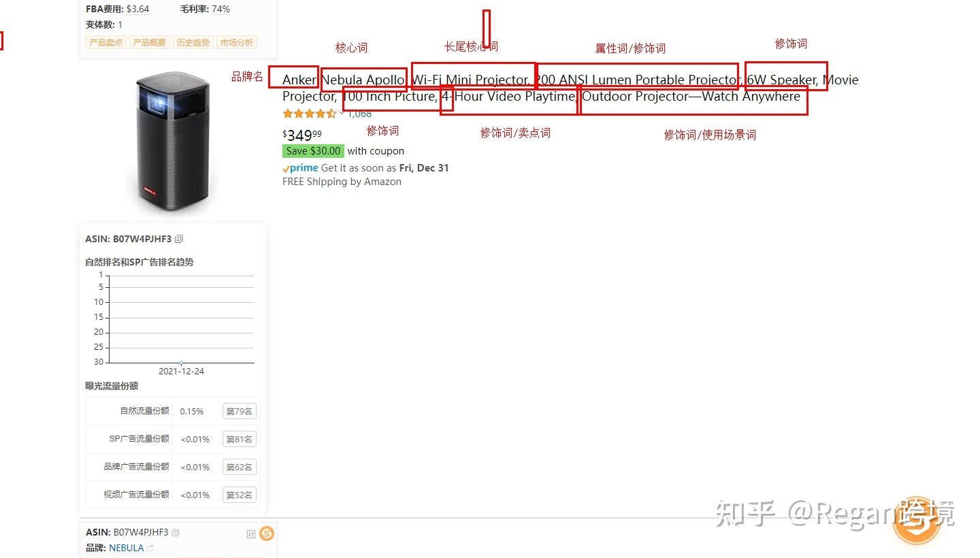Click the orange Sorftime circle icon
Viewport: 980px width, 558px height.
266,534
